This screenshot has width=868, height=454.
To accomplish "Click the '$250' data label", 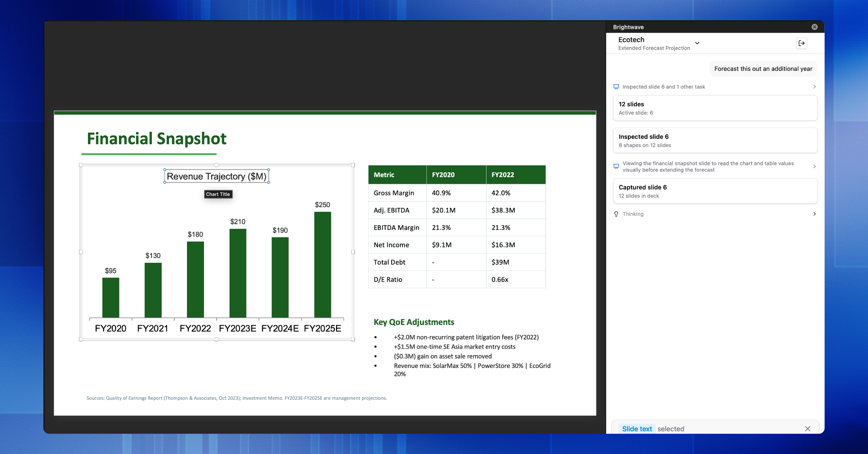I will 323,205.
